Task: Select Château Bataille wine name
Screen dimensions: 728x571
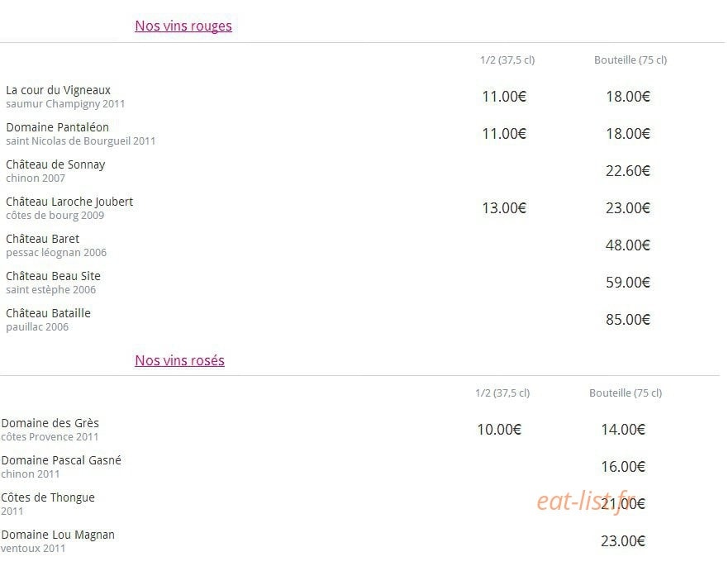Action: pyautogui.click(x=48, y=313)
